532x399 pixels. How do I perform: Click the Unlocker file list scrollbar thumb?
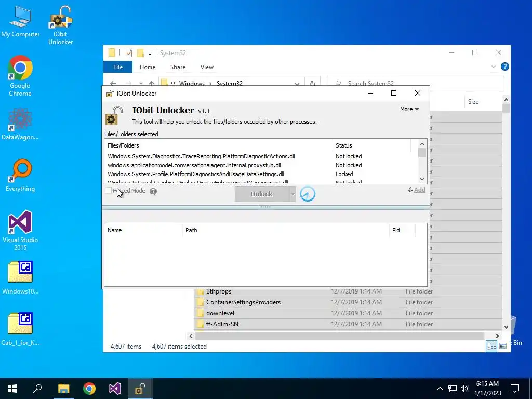tap(422, 153)
